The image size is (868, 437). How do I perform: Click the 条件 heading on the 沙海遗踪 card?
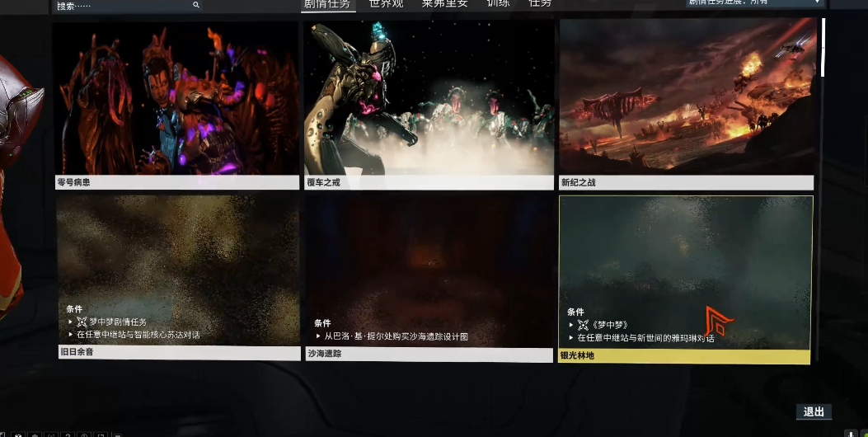(x=322, y=323)
